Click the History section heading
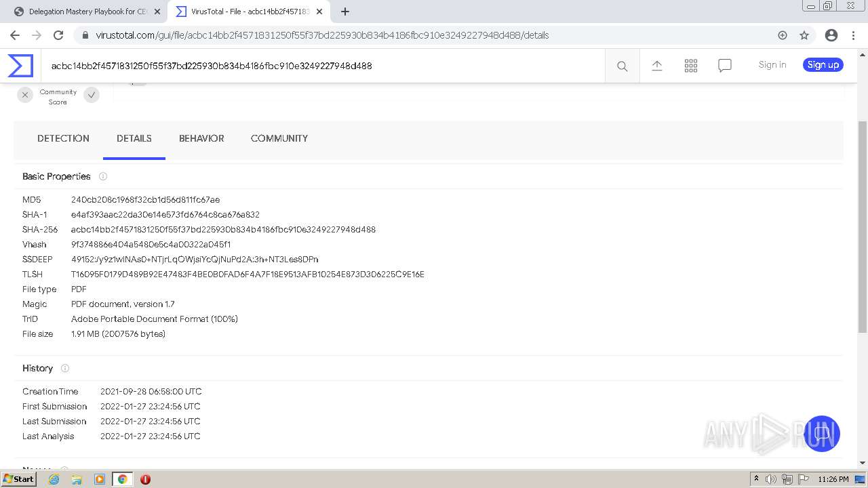868x488 pixels. pos(37,368)
